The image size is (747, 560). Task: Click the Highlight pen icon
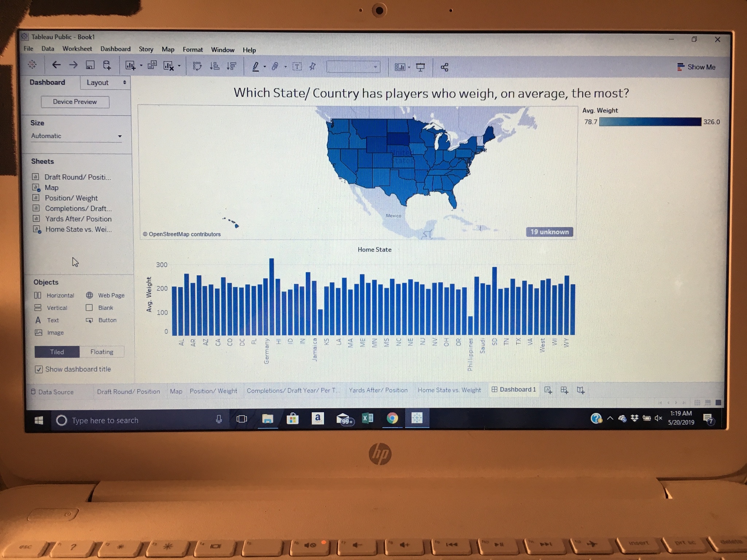tap(256, 66)
